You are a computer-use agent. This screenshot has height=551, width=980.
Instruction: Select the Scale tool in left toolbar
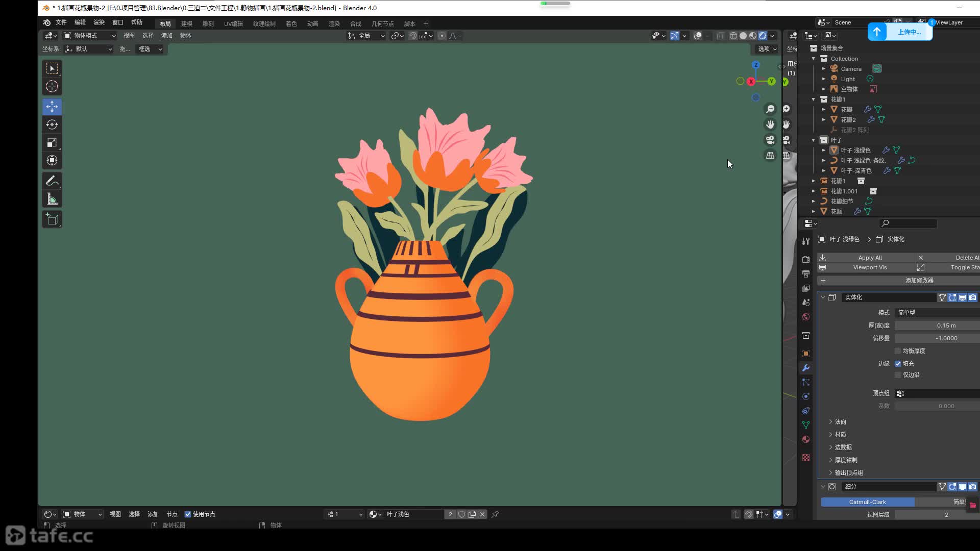[52, 142]
